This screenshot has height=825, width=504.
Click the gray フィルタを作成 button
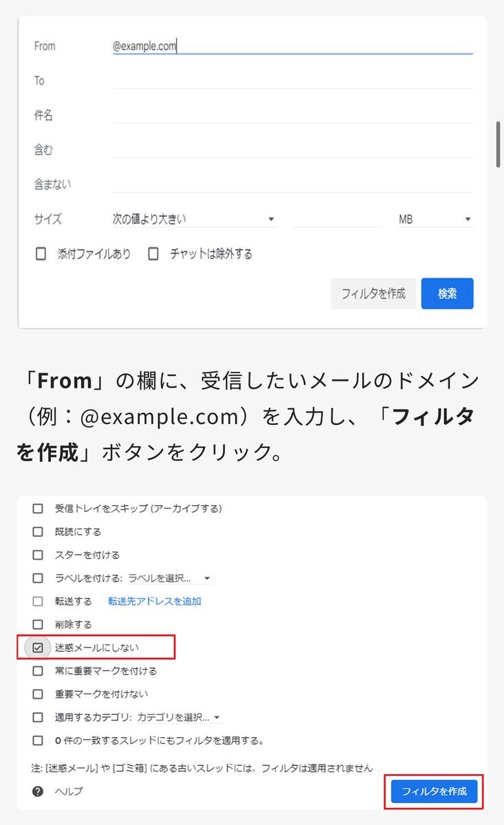click(x=373, y=294)
